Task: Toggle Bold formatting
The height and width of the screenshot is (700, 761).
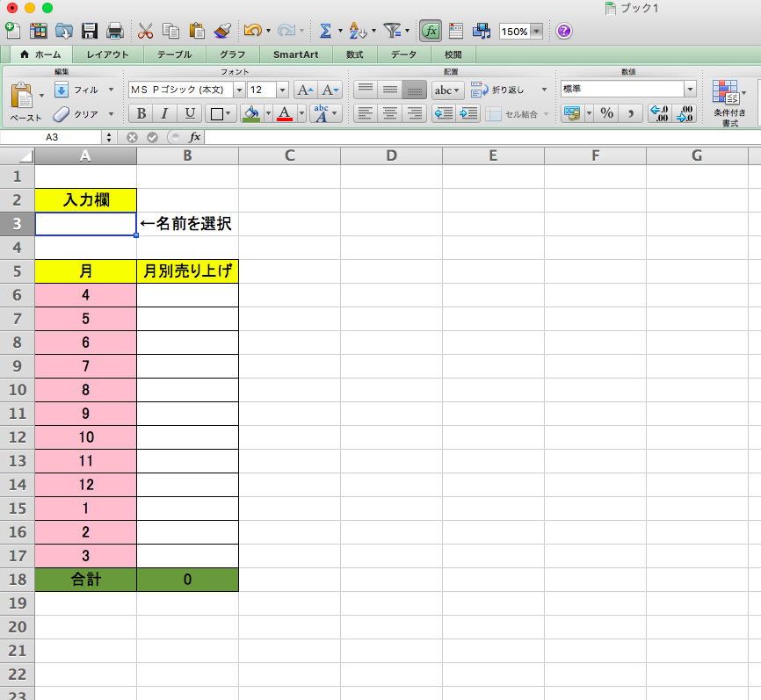Action: (x=140, y=113)
